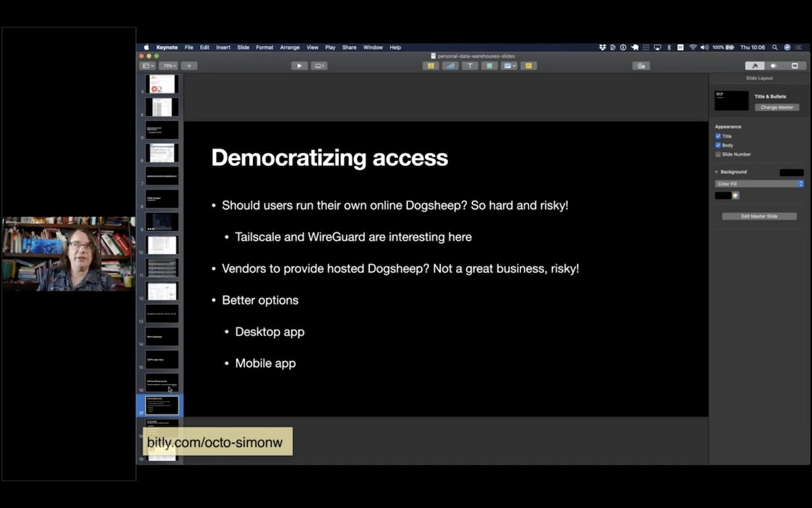Start slideshow with the Play button
The width and height of the screenshot is (812, 508).
click(299, 66)
